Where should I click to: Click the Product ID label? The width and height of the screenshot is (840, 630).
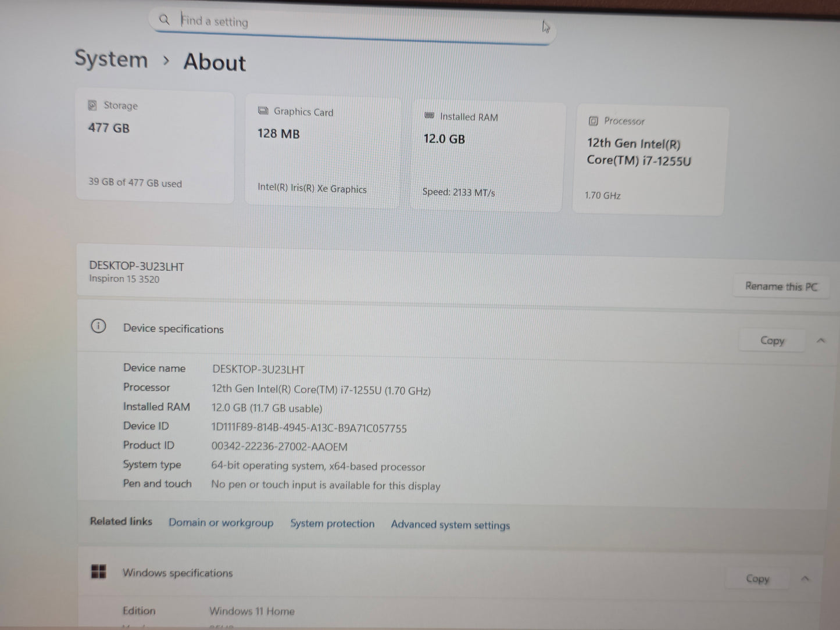pyautogui.click(x=148, y=445)
